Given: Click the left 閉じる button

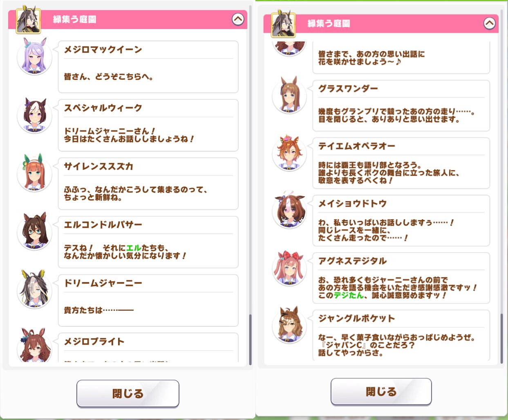Looking at the screenshot, I should point(128,393).
